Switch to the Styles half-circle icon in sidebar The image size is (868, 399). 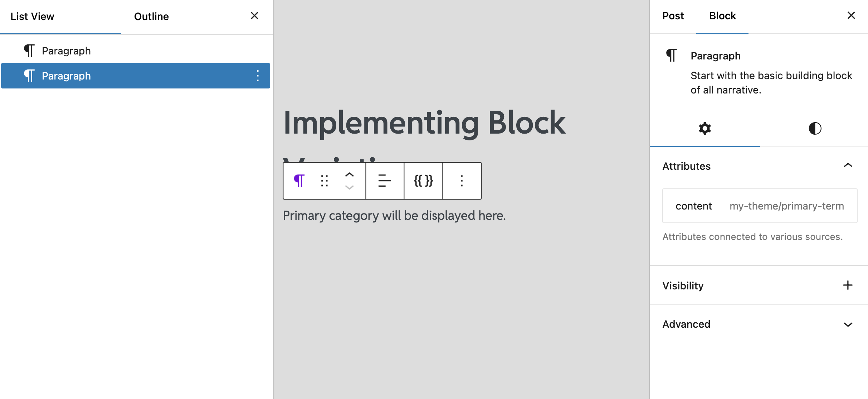click(x=815, y=128)
